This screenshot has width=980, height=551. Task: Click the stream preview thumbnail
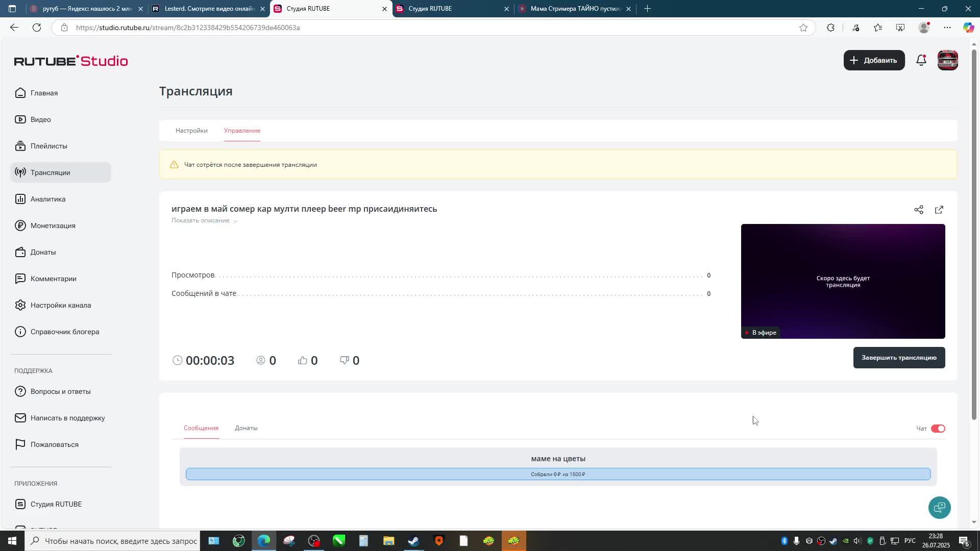843,281
